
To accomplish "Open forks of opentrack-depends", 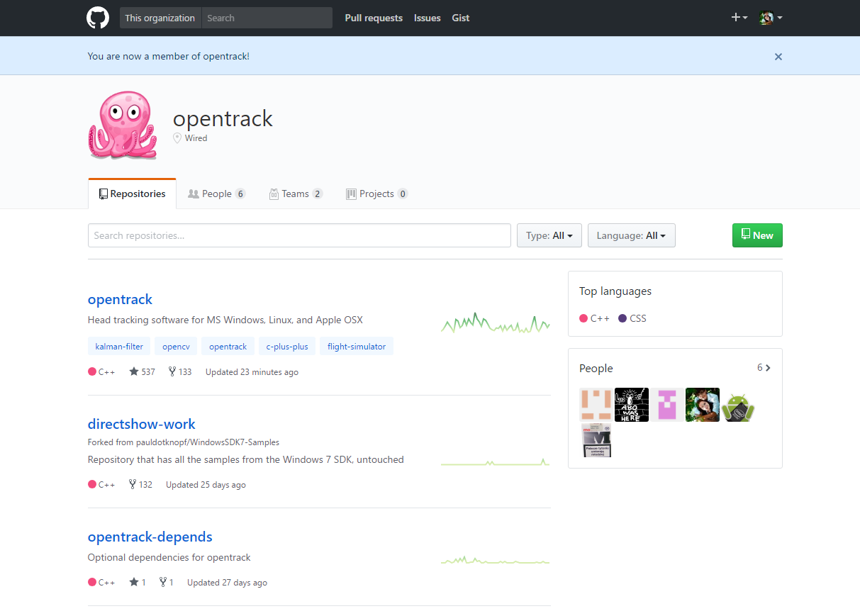I will (x=167, y=583).
